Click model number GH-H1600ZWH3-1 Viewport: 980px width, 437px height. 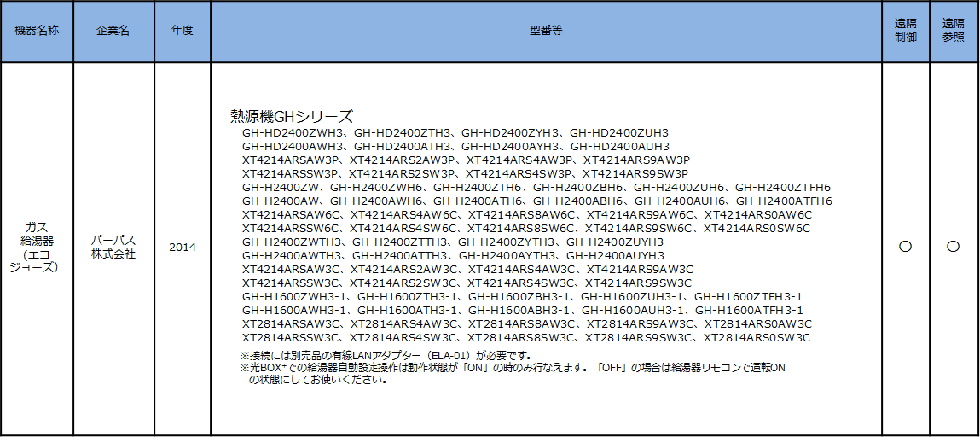295,296
